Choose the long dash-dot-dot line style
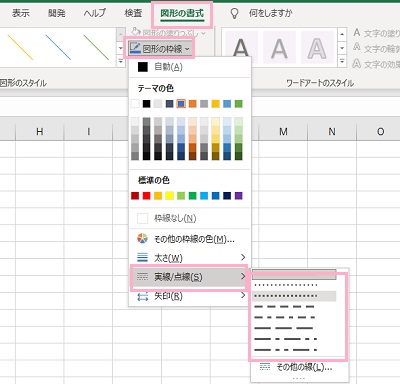This screenshot has height=384, width=400. pos(294,350)
